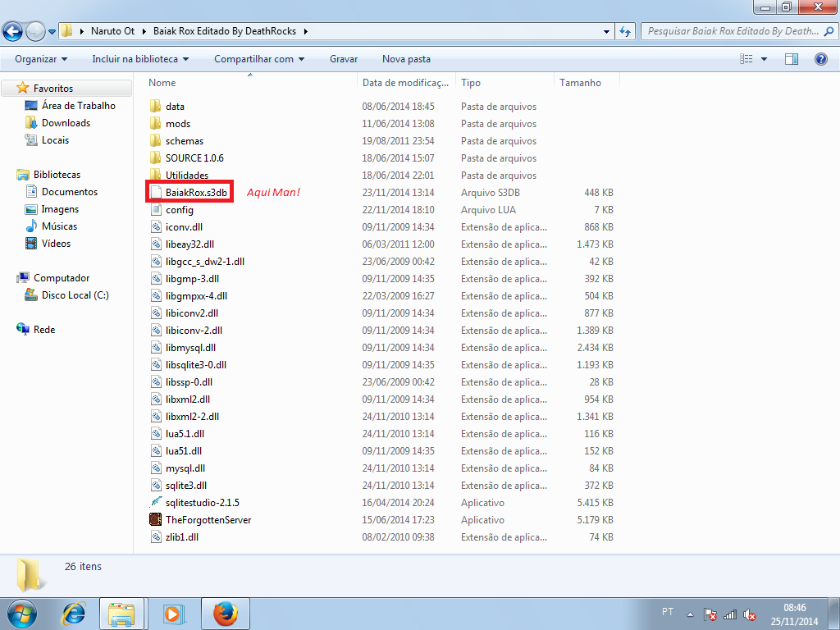
Task: Select the lua5.1.dll file icon
Action: (x=155, y=433)
